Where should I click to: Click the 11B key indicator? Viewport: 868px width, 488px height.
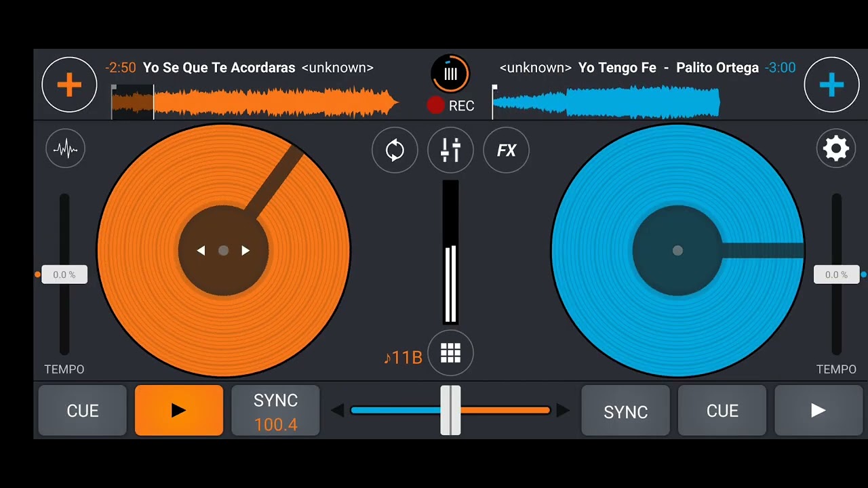[403, 357]
